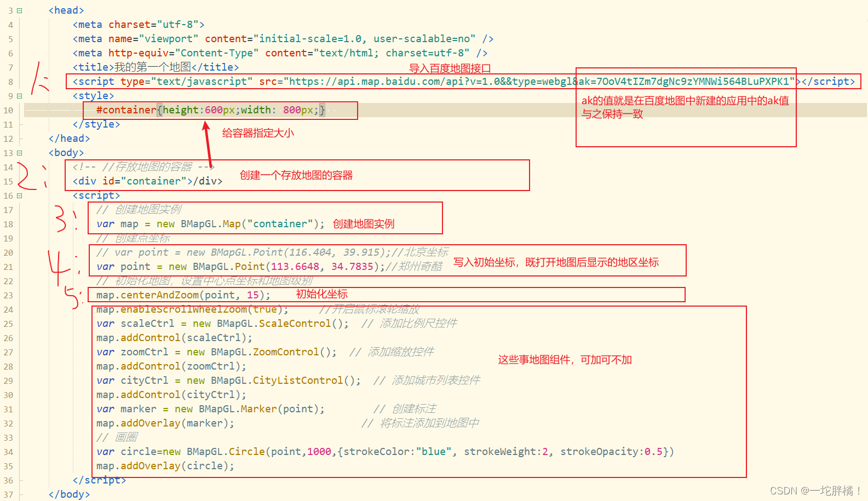Click the closing </style> tag
The width and height of the screenshot is (868, 501).
(x=96, y=124)
